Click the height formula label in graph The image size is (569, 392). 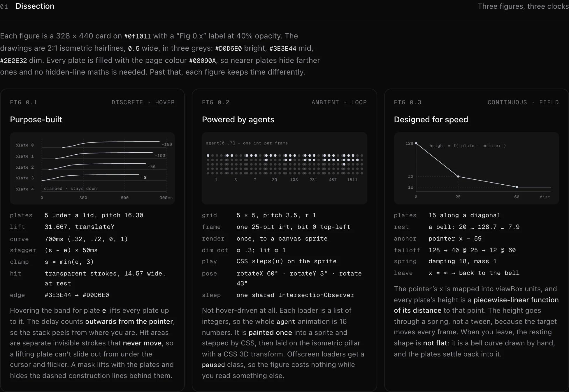468,146
